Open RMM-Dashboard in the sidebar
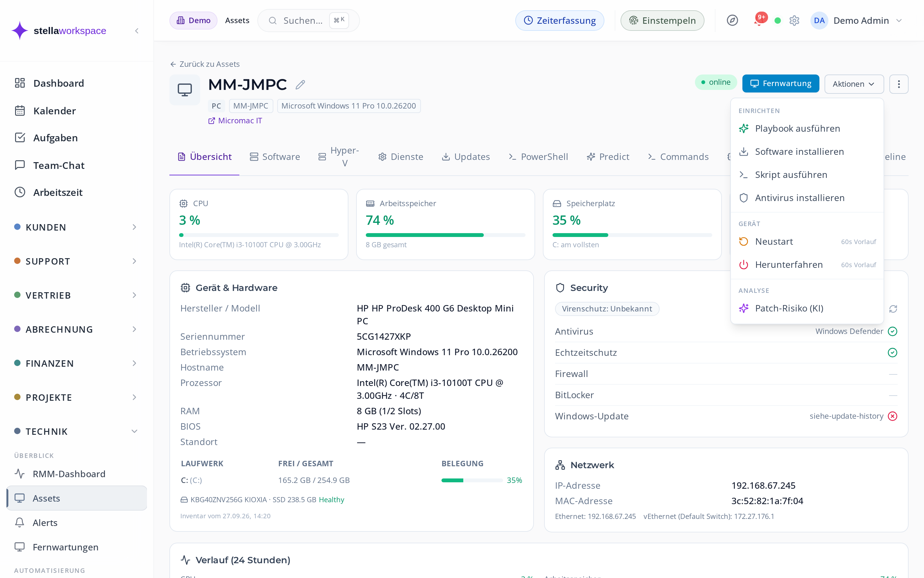Image resolution: width=924 pixels, height=578 pixels. click(x=76, y=474)
